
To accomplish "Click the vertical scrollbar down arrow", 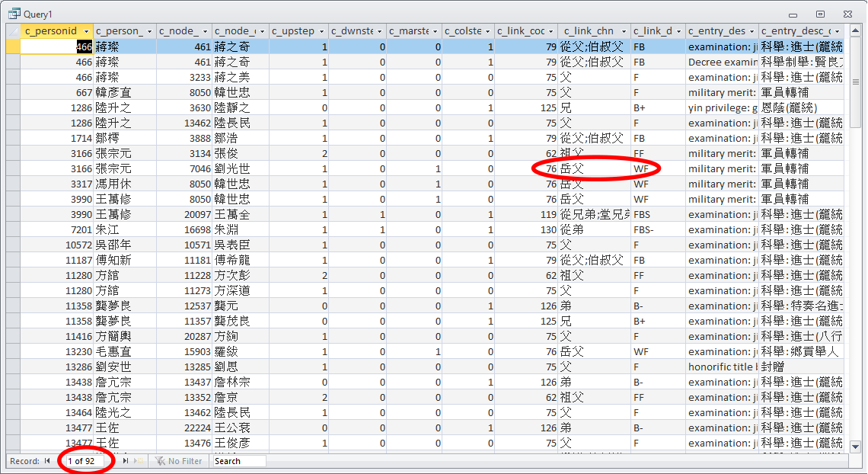I will point(855,447).
